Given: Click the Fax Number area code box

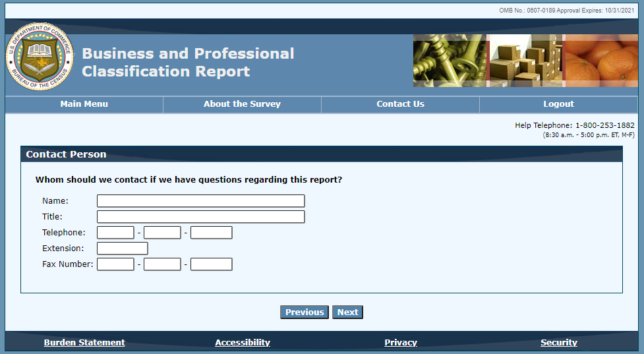Looking at the screenshot, I should coord(115,264).
